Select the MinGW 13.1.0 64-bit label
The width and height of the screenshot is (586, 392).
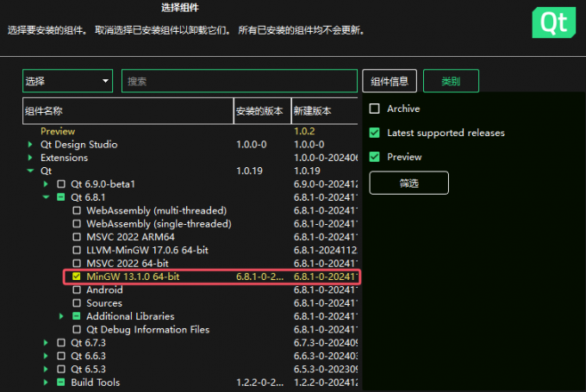coord(133,277)
